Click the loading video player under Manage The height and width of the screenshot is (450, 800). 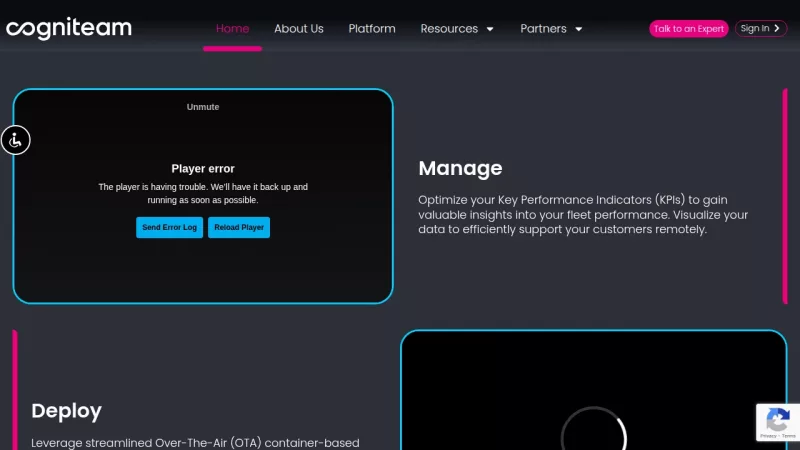tap(593, 390)
